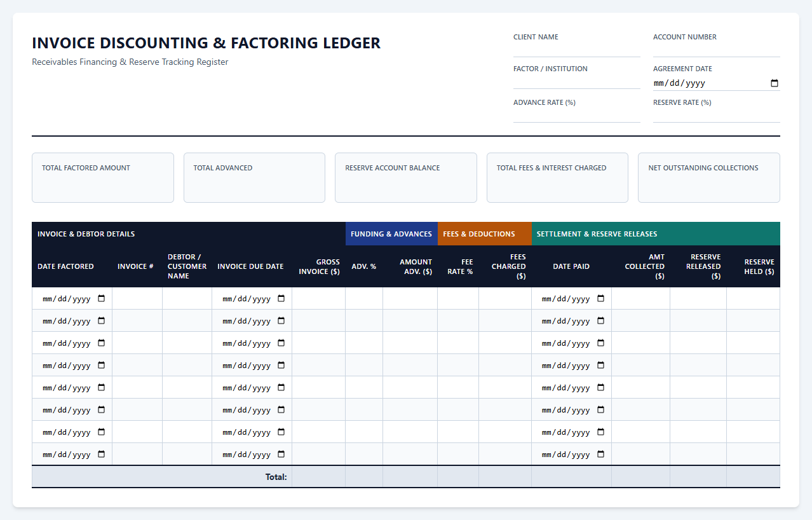Image resolution: width=812 pixels, height=520 pixels.
Task: Open calendar icon for fifth row Invoice Due Date
Action: tap(281, 387)
